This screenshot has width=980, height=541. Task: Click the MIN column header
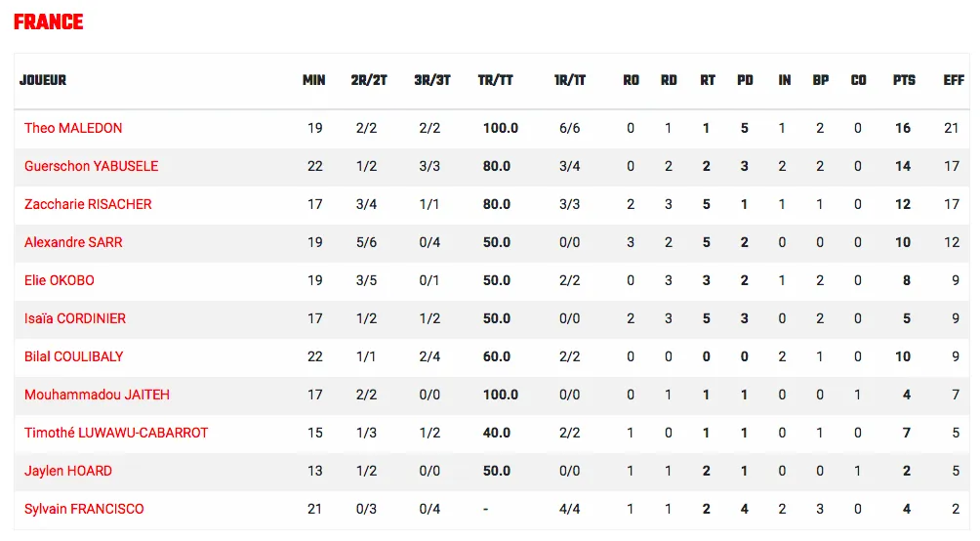coord(313,80)
